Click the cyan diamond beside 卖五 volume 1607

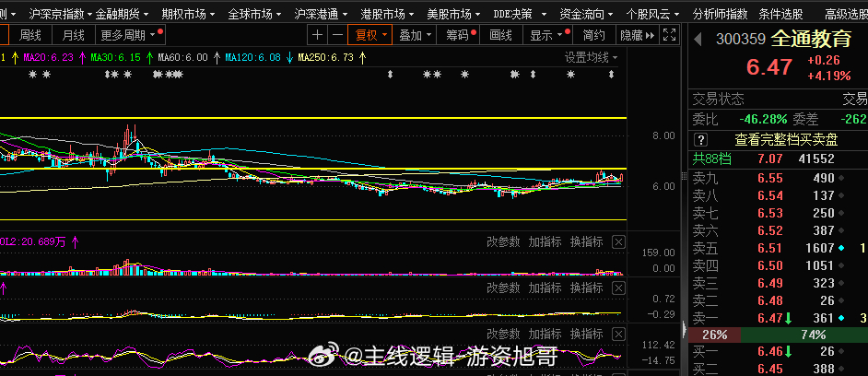pyautogui.click(x=842, y=248)
